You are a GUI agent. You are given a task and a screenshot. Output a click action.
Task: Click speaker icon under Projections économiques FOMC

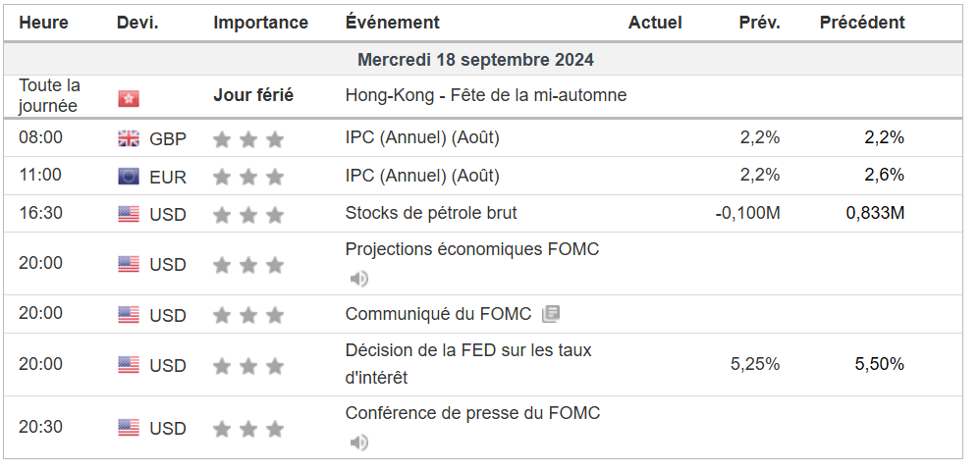click(x=359, y=279)
